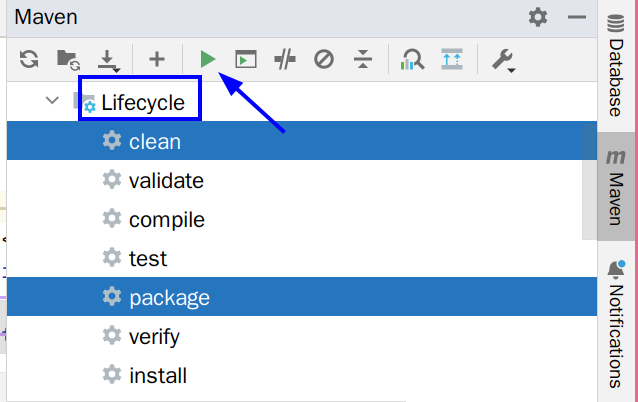Image resolution: width=638 pixels, height=402 pixels.
Task: Hide the Maven tool window
Action: (x=577, y=17)
